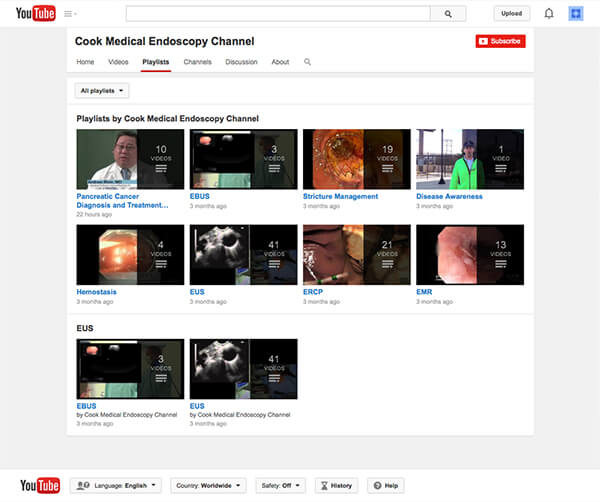
Task: Click the Disease Awareness title link
Action: click(x=449, y=196)
